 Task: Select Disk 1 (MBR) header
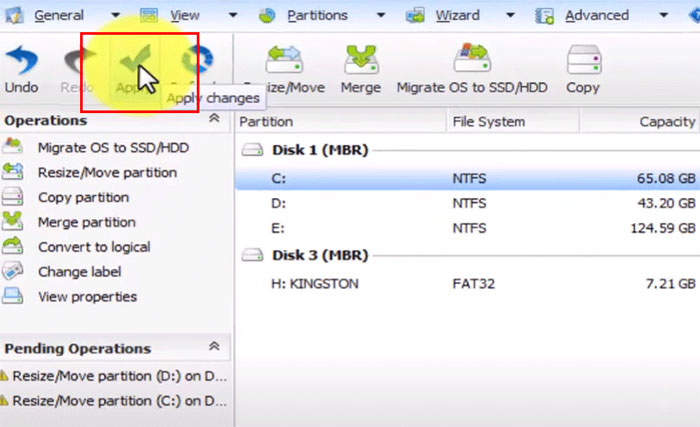point(320,150)
